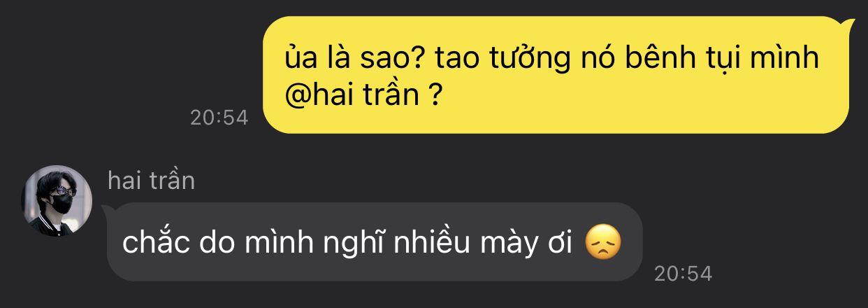Open hai trần's profile picture avatar
The image size is (868, 308).
coord(57,200)
